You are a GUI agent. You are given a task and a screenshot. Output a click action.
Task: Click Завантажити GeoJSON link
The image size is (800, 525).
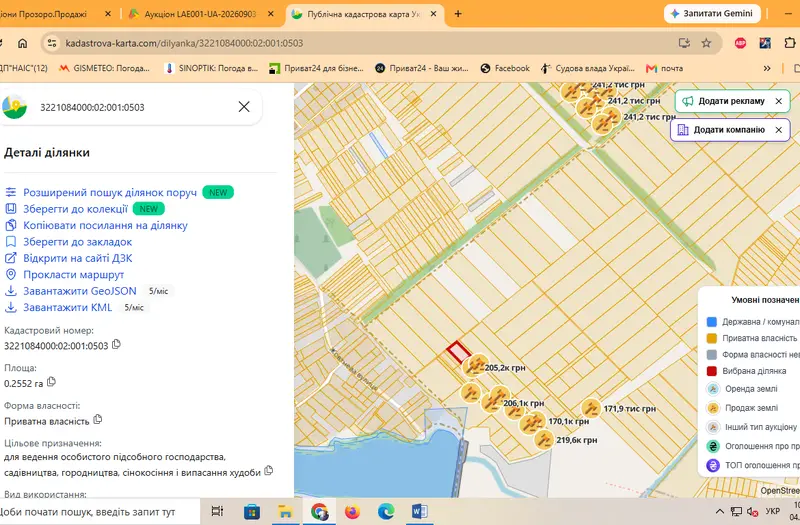80,291
